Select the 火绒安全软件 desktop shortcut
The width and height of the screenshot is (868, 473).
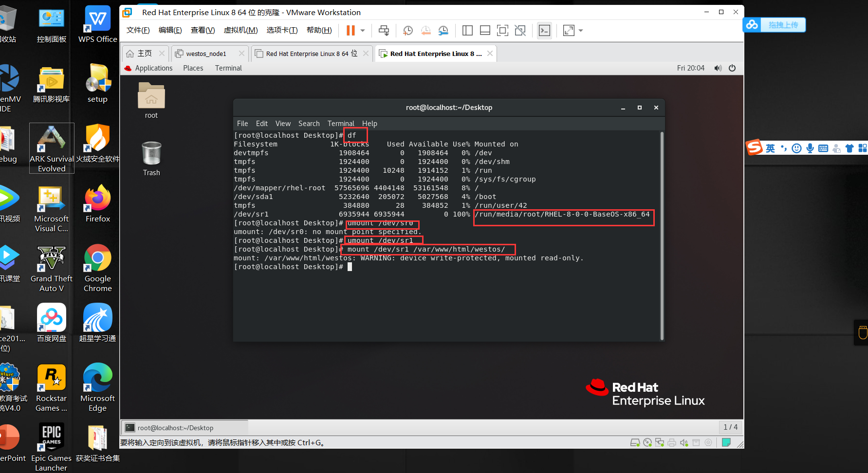(98, 144)
